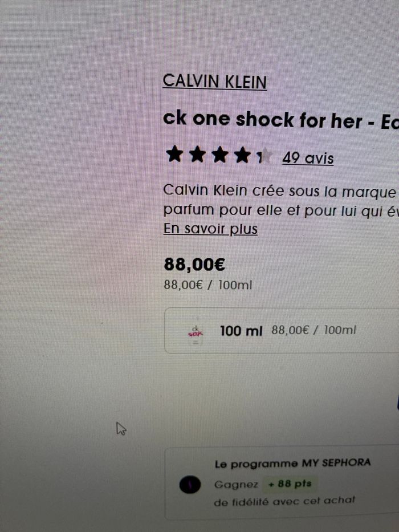Open the 49 avis reviews link
Viewport: 399px width, 532px height.
click(308, 158)
